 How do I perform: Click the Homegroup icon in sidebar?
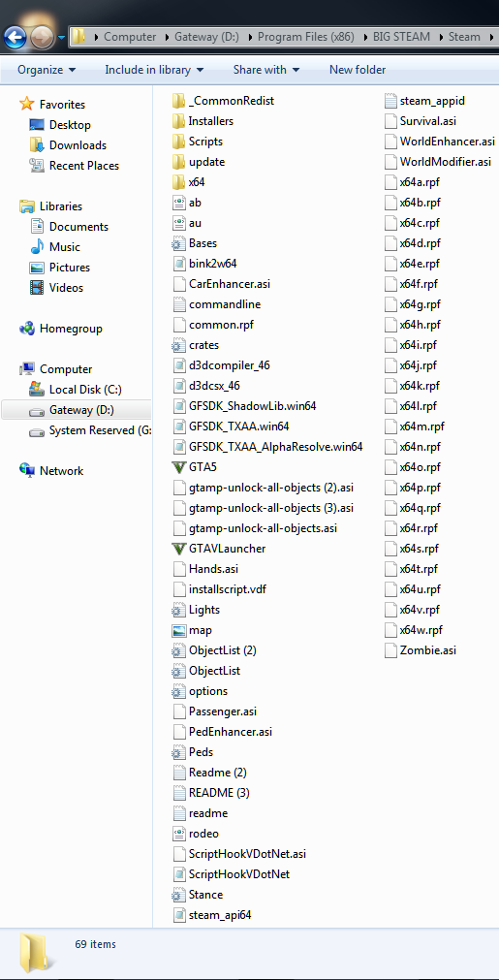pyautogui.click(x=27, y=329)
